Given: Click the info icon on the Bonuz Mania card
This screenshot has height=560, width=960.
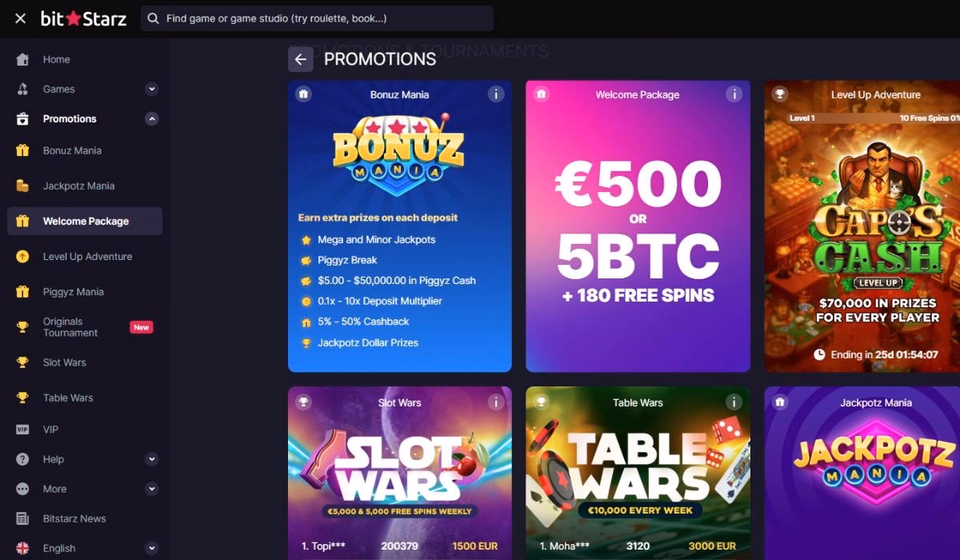Looking at the screenshot, I should pos(496,94).
